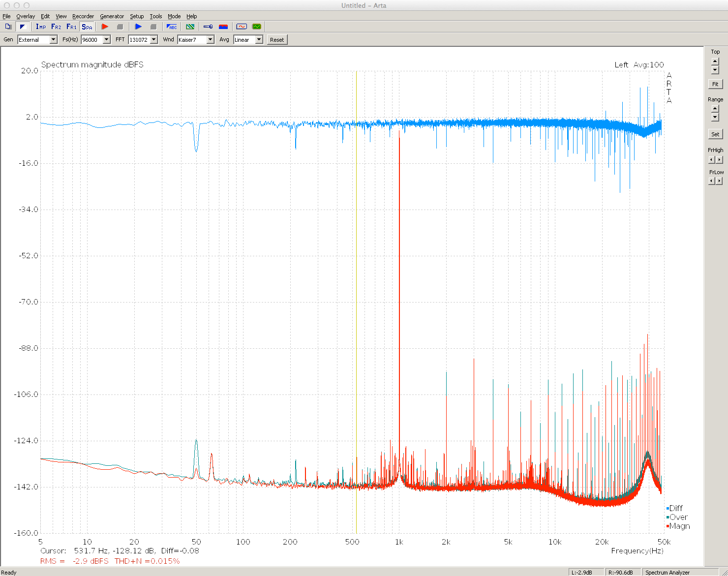Click the 'THD+N =0.015%' readout
The height and width of the screenshot is (576, 728).
coord(147,561)
